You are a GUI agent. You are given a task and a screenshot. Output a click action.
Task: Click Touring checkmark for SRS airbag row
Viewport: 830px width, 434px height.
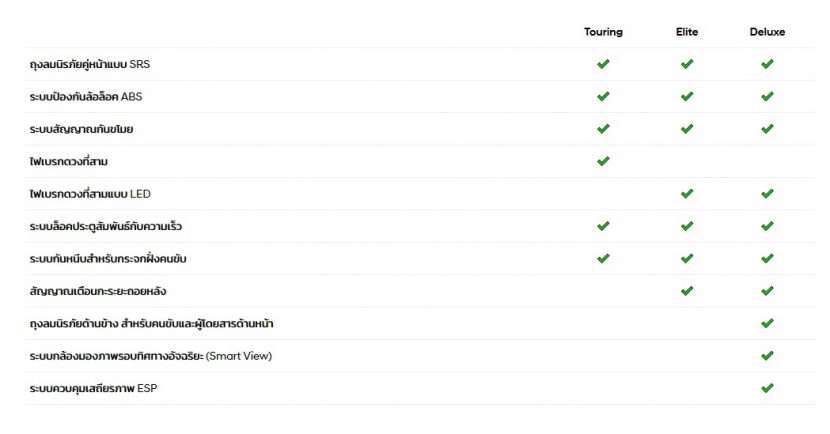(603, 64)
